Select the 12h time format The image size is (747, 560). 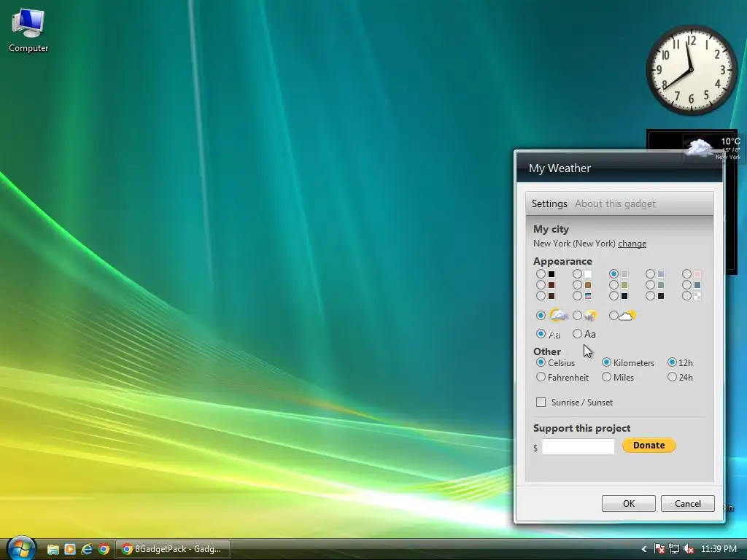point(672,362)
